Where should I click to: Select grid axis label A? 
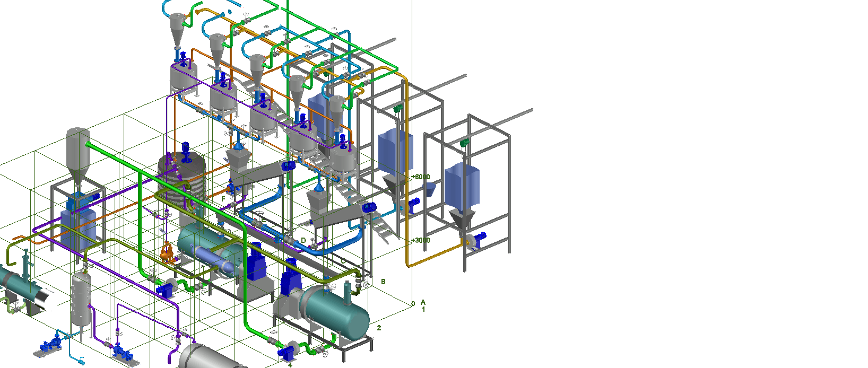(423, 302)
